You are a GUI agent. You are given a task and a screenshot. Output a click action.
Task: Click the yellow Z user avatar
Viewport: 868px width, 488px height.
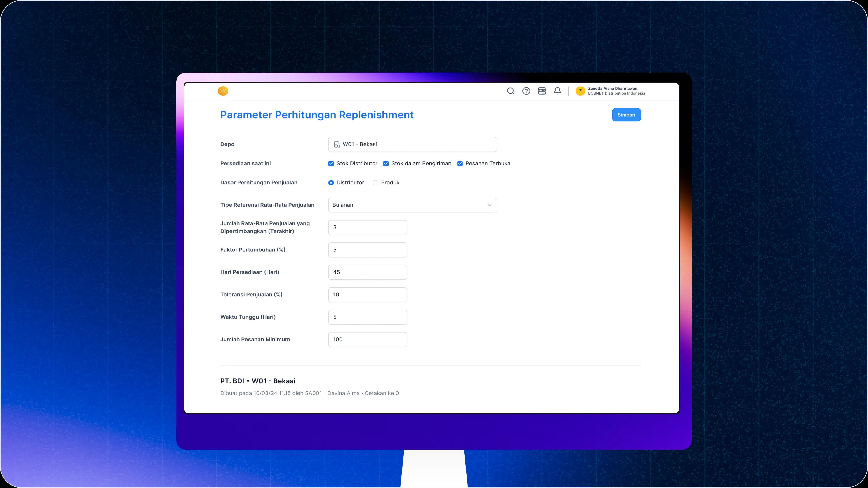[580, 91]
